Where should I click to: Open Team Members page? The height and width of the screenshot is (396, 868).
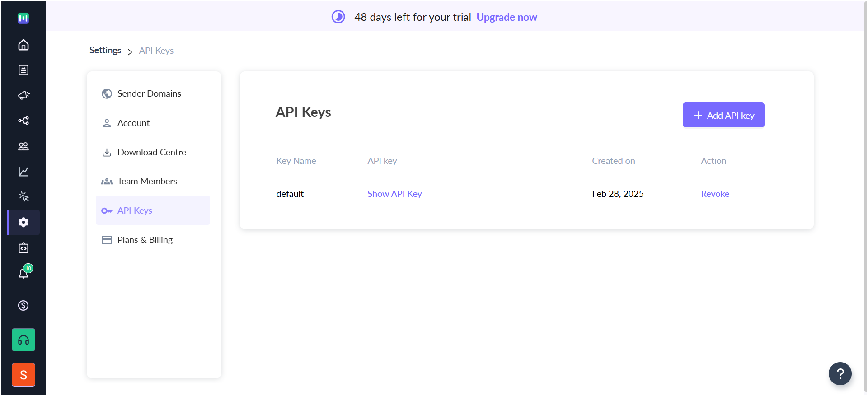[153, 181]
